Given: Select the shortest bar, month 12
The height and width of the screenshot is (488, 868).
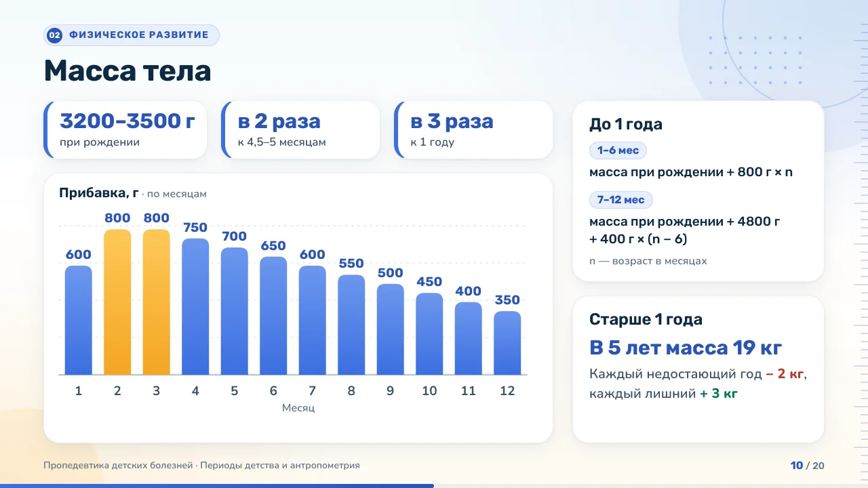Looking at the screenshot, I should (x=507, y=343).
